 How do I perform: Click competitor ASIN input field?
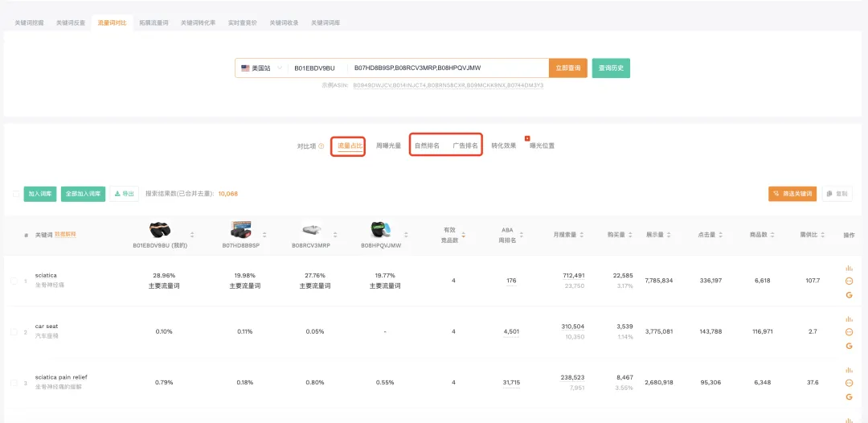(446, 68)
